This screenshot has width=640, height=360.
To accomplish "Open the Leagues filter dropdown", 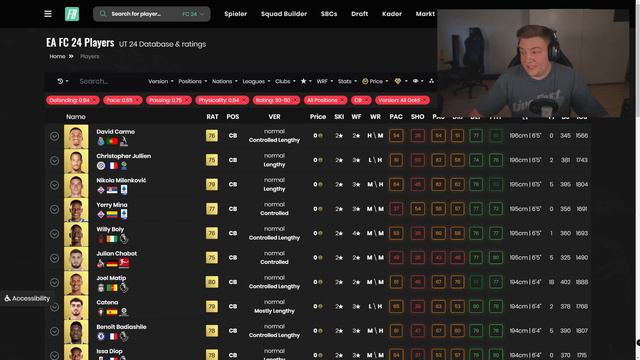I will point(256,81).
